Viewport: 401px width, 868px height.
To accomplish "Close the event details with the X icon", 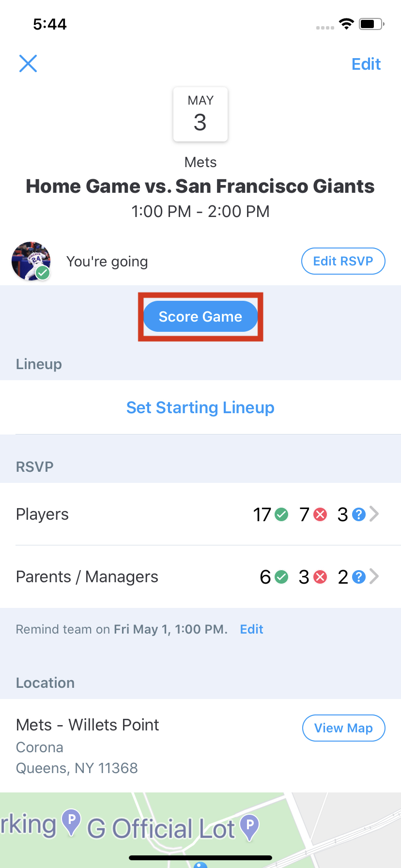I will (28, 63).
